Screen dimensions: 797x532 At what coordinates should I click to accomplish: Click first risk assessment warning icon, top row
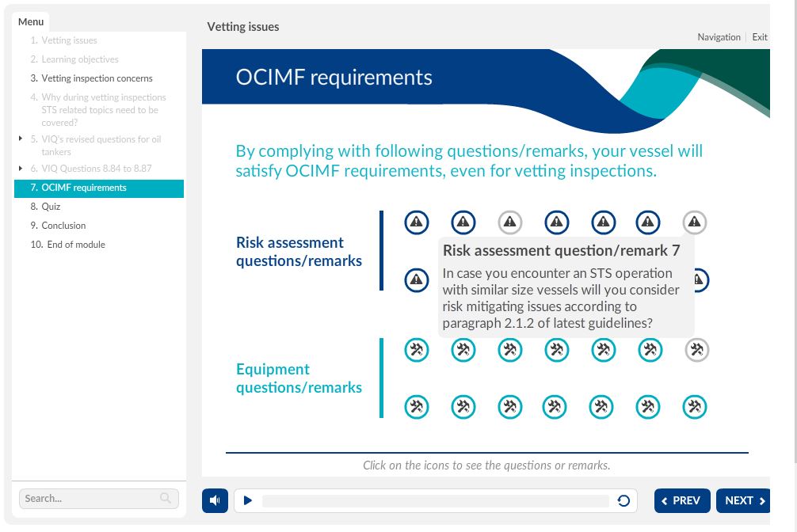pyautogui.click(x=416, y=222)
